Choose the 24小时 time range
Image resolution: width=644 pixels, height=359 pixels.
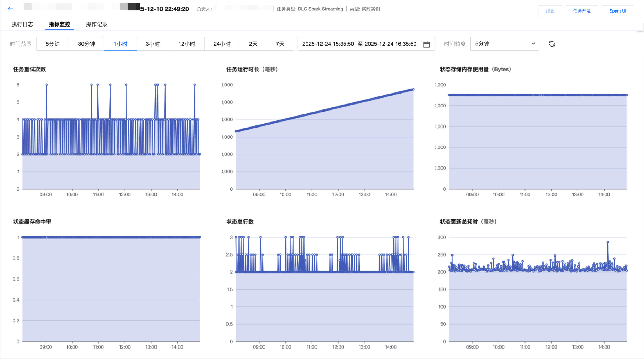(222, 44)
